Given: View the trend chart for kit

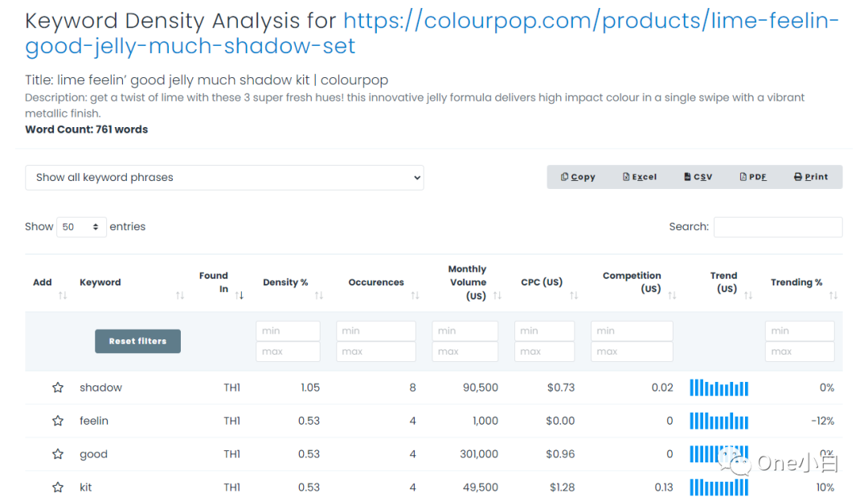Looking at the screenshot, I should [x=719, y=487].
